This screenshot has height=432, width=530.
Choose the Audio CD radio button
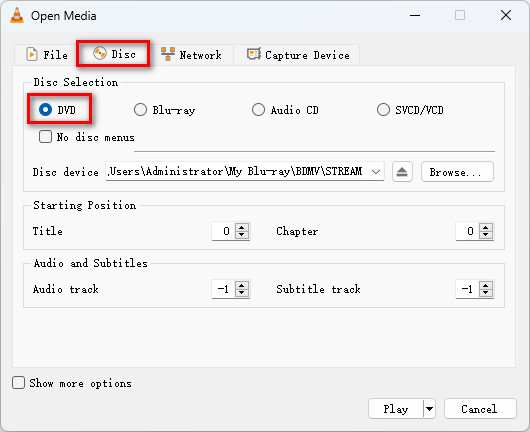[x=285, y=110]
